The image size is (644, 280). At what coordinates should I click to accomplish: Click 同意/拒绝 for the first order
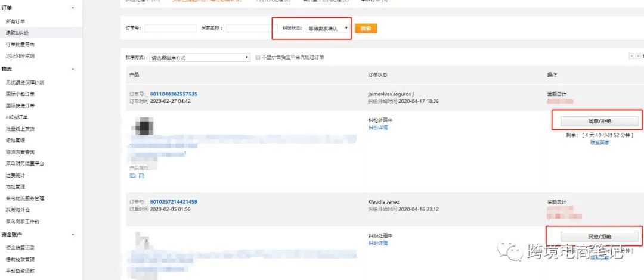click(x=599, y=121)
